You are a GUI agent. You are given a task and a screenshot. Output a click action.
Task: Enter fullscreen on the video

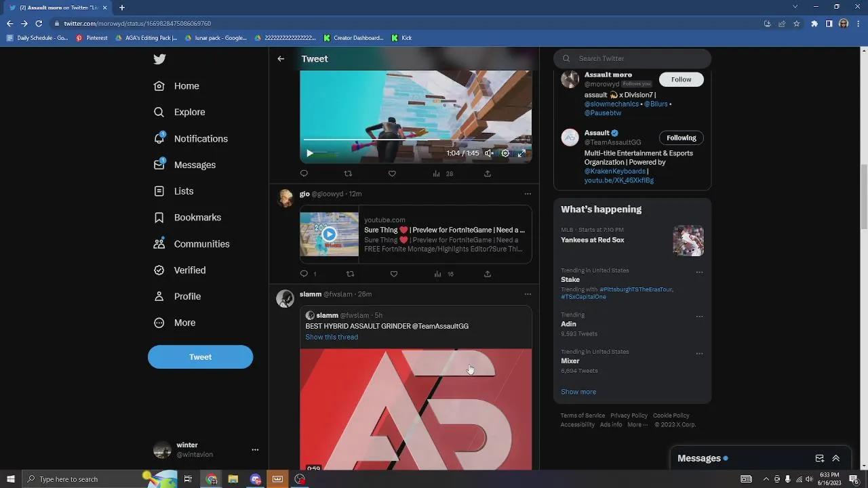[x=521, y=153]
